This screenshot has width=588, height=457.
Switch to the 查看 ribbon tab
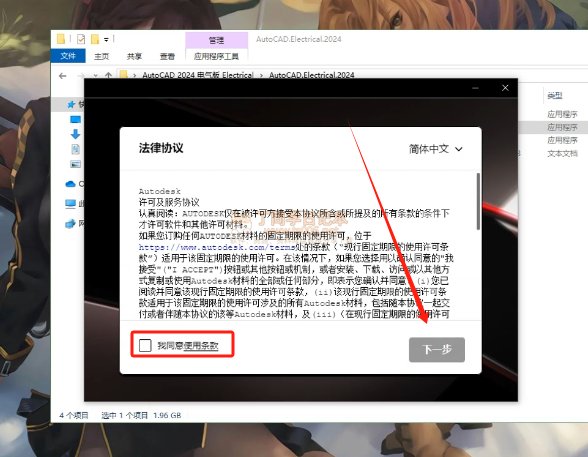click(167, 56)
